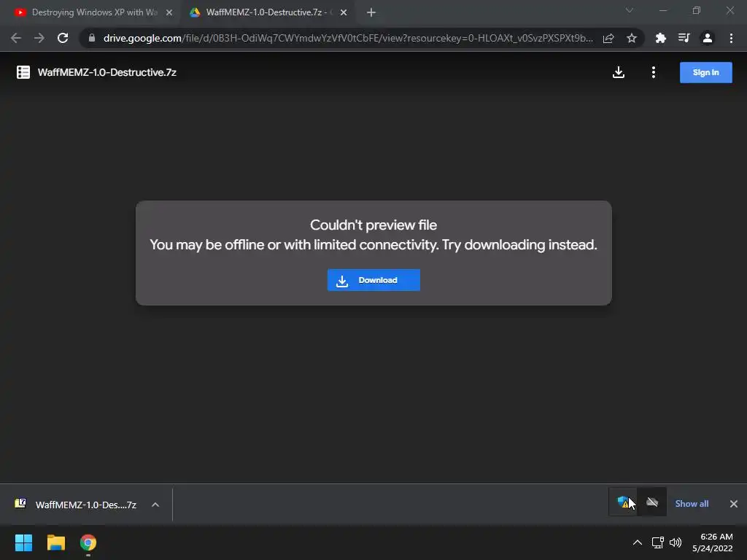Open Drive more actions menu
This screenshot has width=747, height=560.
(654, 72)
